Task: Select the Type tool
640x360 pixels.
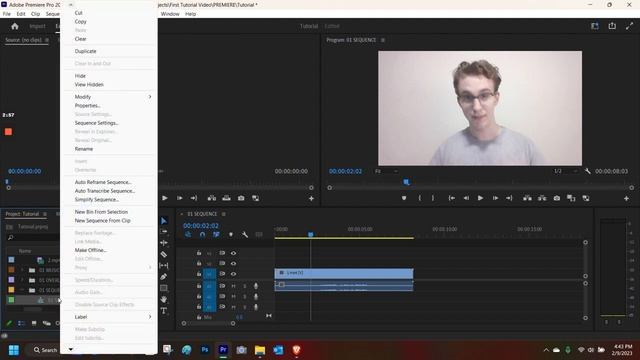Action: pos(164,311)
